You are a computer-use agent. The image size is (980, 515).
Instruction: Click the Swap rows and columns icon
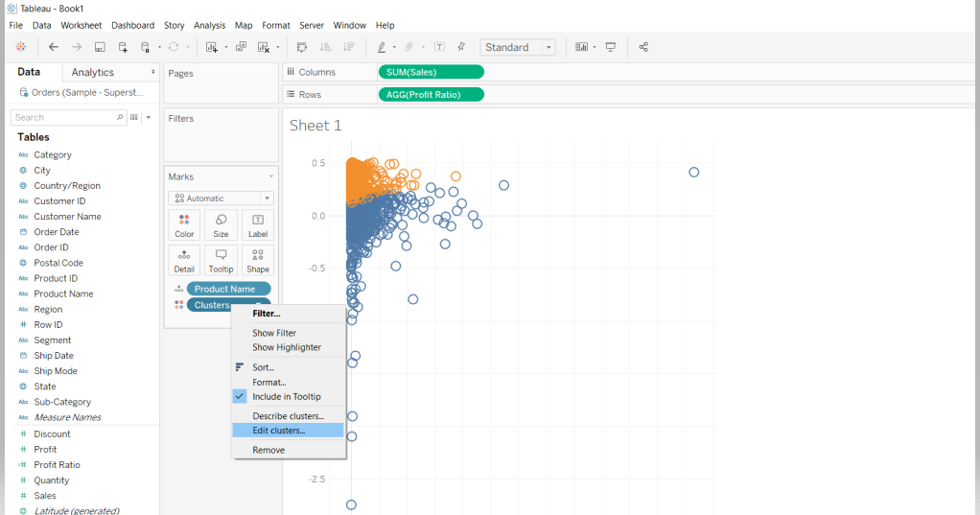(x=302, y=47)
